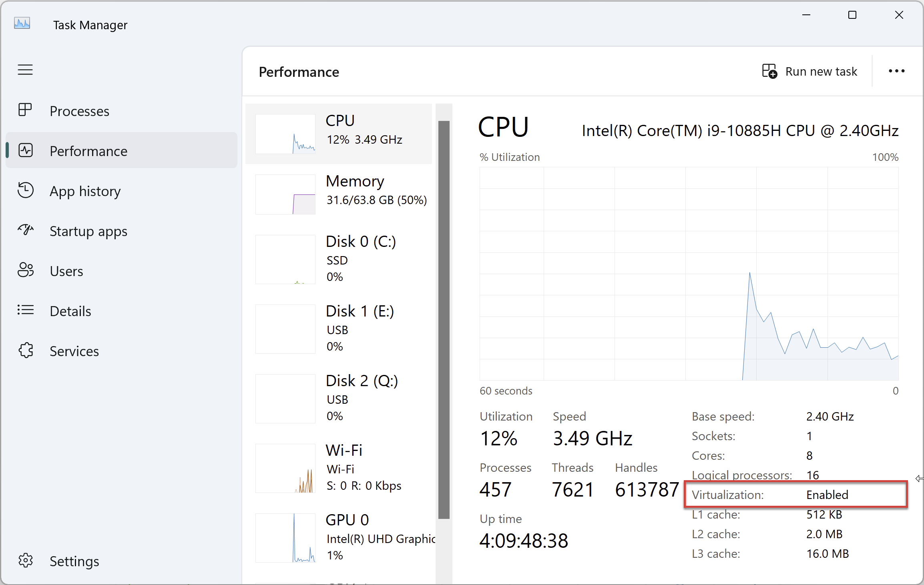Viewport: 924px width, 585px height.
Task: Open the three-dots more options menu
Action: (x=896, y=71)
